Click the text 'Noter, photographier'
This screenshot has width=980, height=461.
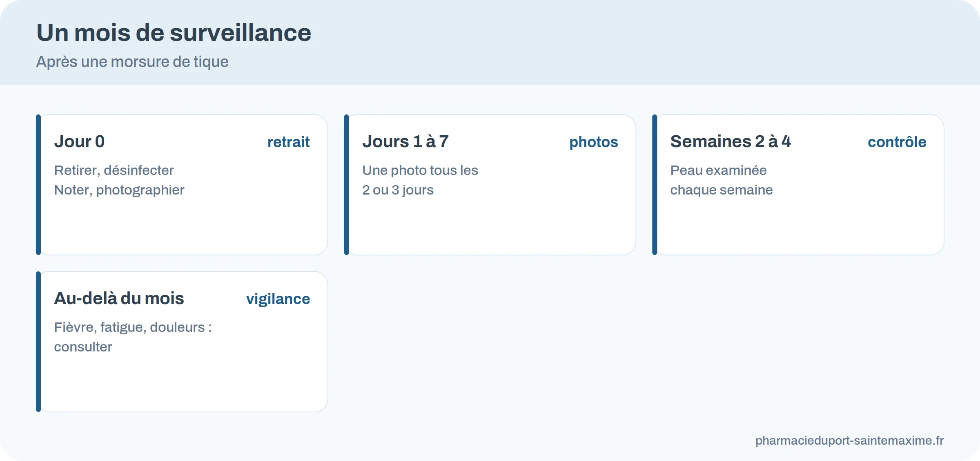click(x=119, y=190)
